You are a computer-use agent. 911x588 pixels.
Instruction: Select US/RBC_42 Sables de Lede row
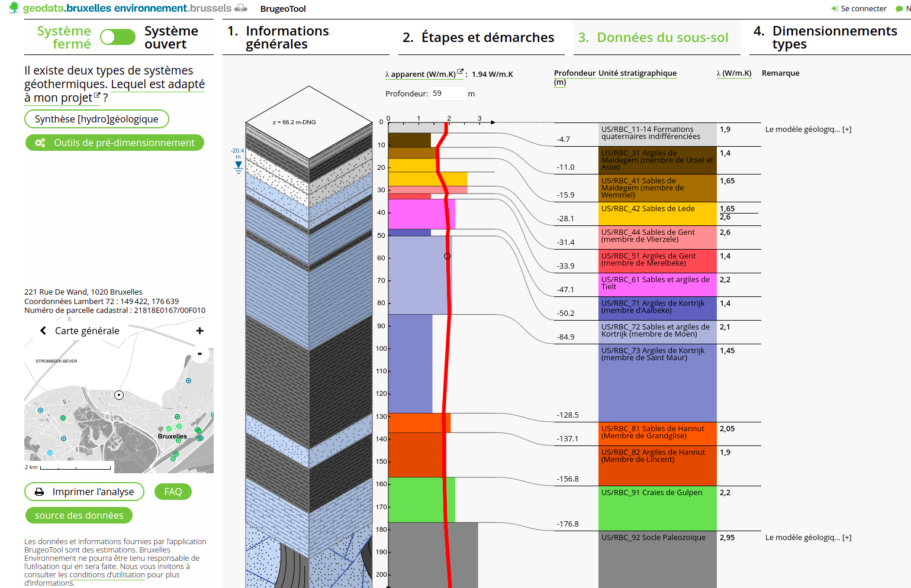[657, 214]
